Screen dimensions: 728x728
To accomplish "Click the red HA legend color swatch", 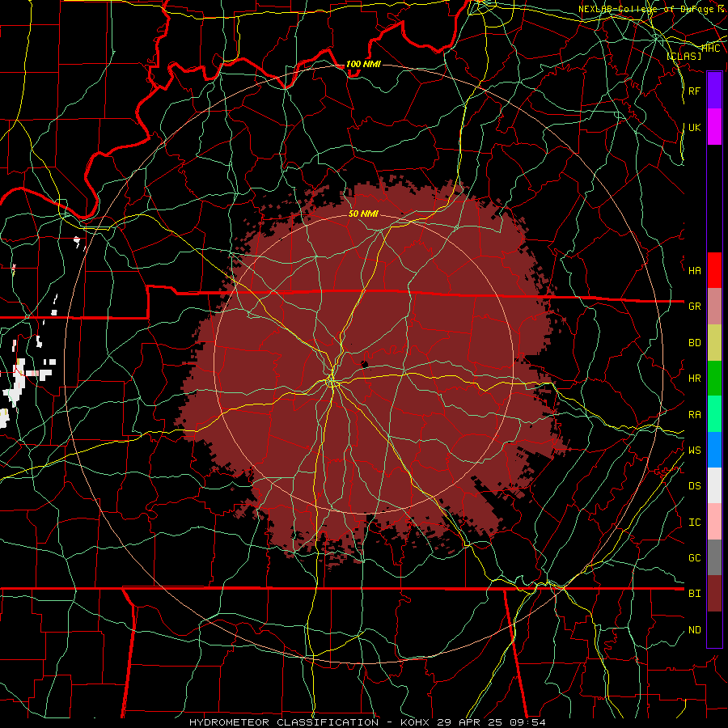I will pos(714,270).
